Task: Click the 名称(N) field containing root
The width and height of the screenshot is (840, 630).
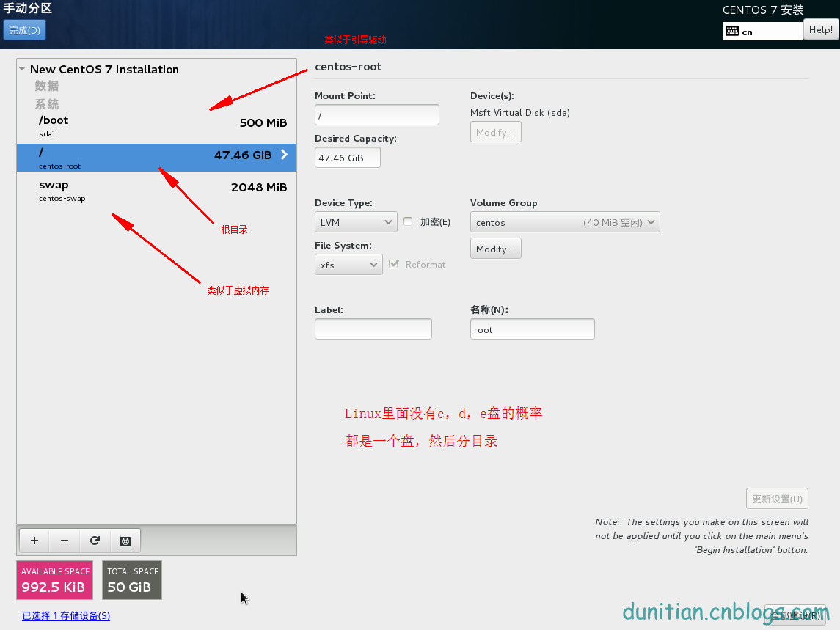Action: [533, 329]
